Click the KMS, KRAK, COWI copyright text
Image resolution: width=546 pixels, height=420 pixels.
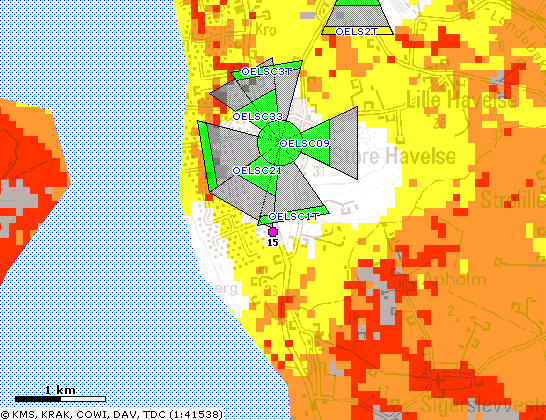click(x=111, y=414)
